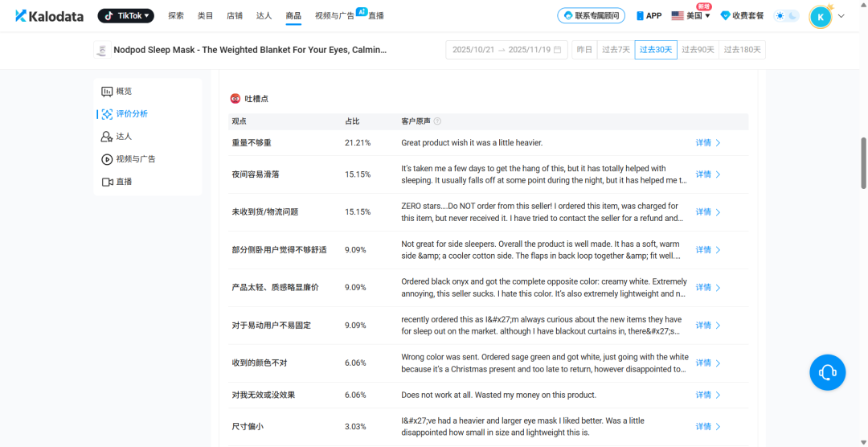Open 详情 for 对于易动用户不易固定

[708, 325]
